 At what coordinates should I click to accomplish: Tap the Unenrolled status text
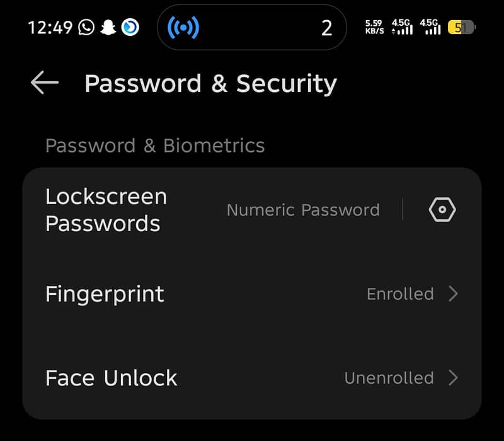[x=389, y=377]
